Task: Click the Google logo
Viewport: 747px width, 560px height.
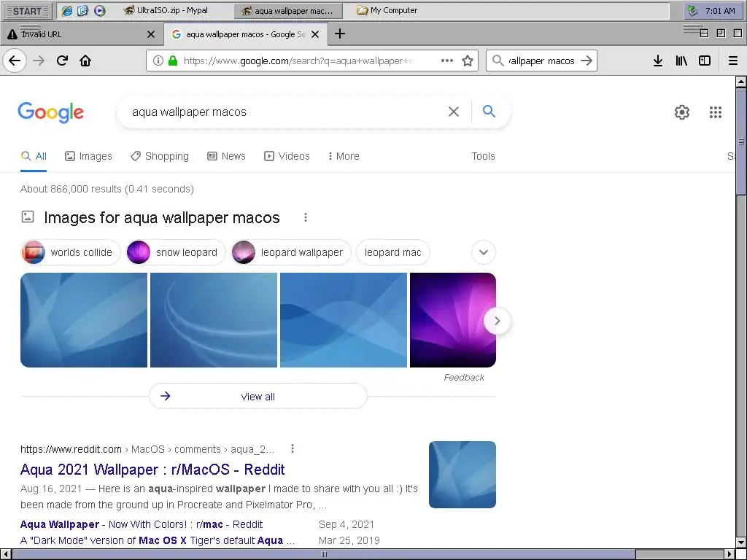Action: point(51,112)
